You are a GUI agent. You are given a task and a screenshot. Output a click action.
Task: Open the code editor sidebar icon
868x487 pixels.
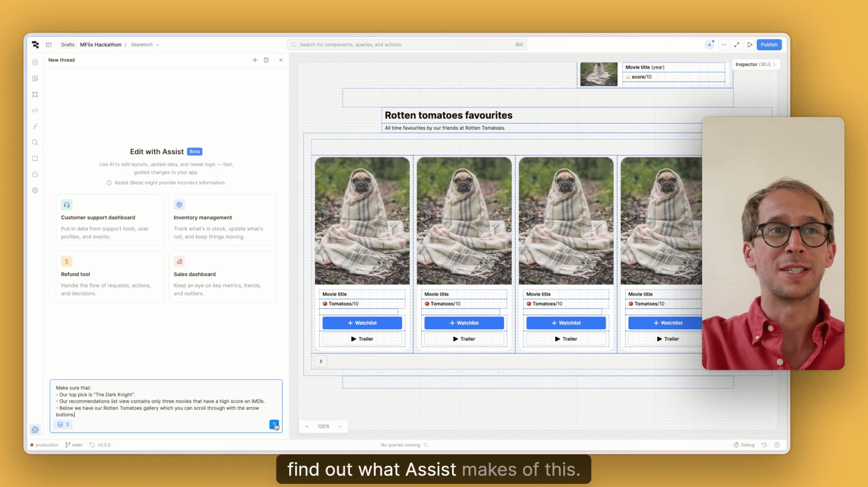coord(35,111)
